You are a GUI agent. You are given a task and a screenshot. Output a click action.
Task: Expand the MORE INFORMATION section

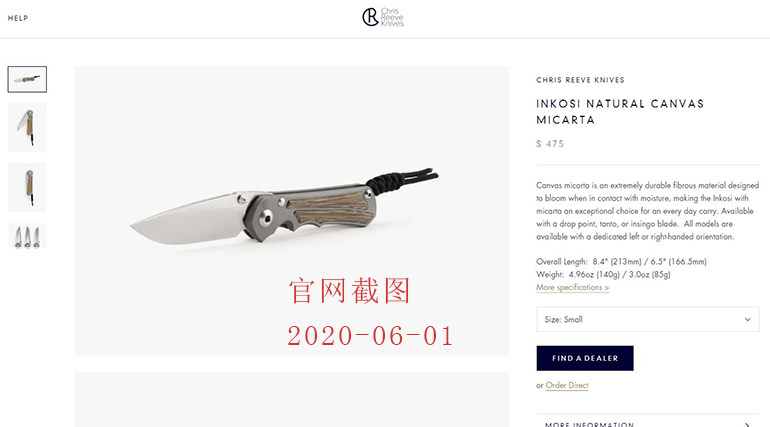[x=648, y=422]
